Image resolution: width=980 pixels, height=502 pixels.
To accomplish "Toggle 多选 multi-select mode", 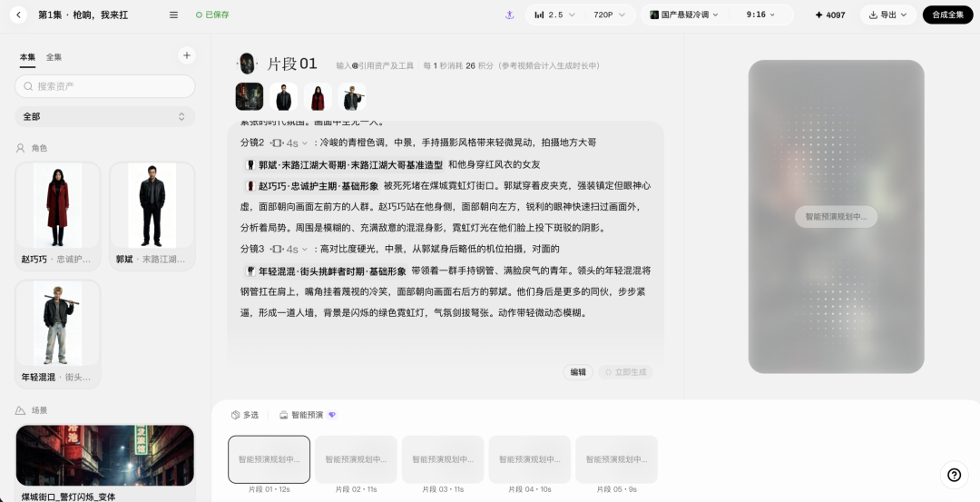I will click(244, 415).
